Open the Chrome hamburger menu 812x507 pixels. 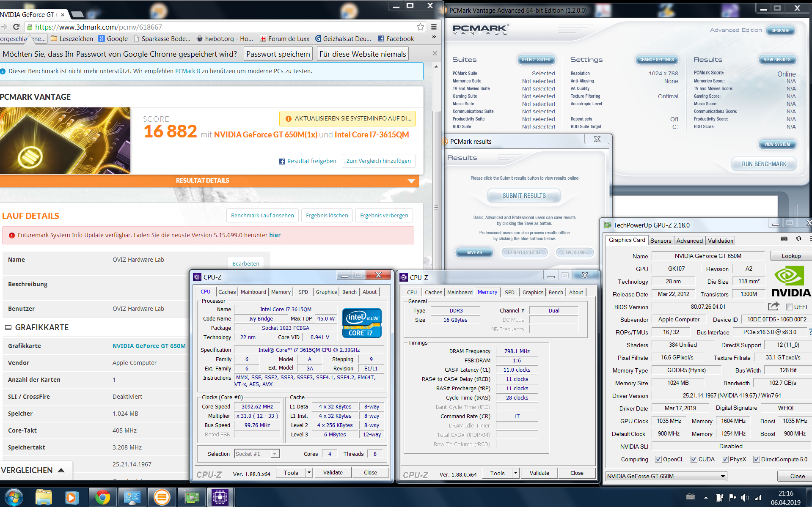tap(434, 27)
